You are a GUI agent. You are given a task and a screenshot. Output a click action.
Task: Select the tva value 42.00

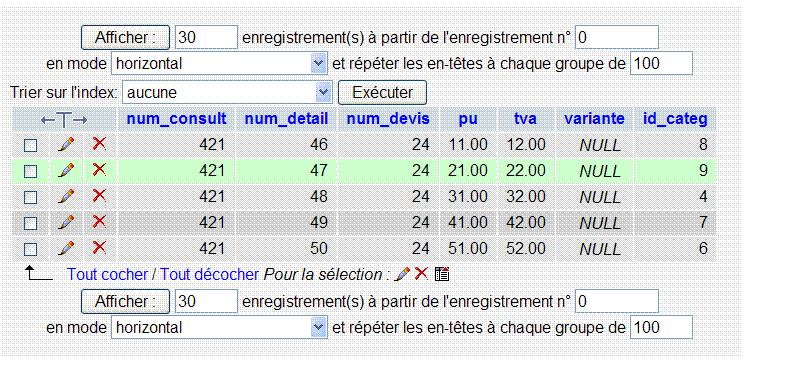526,222
